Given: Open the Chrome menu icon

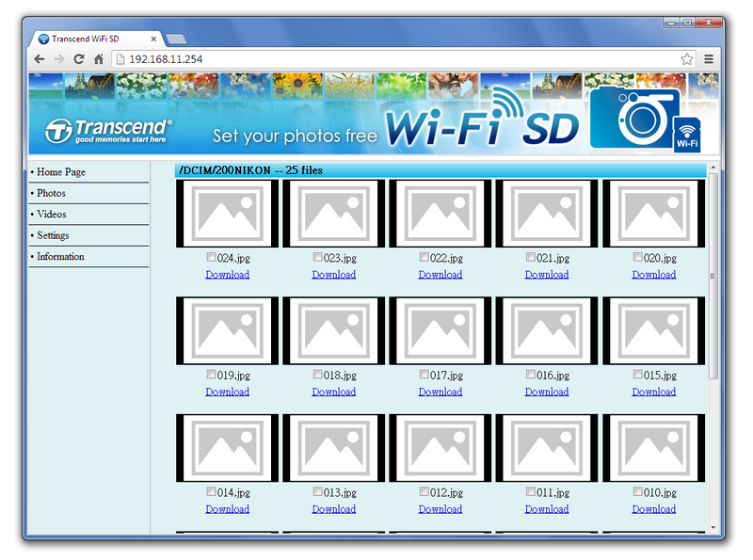Looking at the screenshot, I should point(709,58).
